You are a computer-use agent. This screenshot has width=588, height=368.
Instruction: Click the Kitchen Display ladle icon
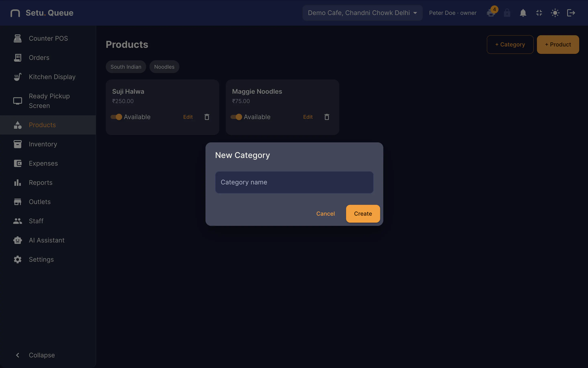click(17, 77)
